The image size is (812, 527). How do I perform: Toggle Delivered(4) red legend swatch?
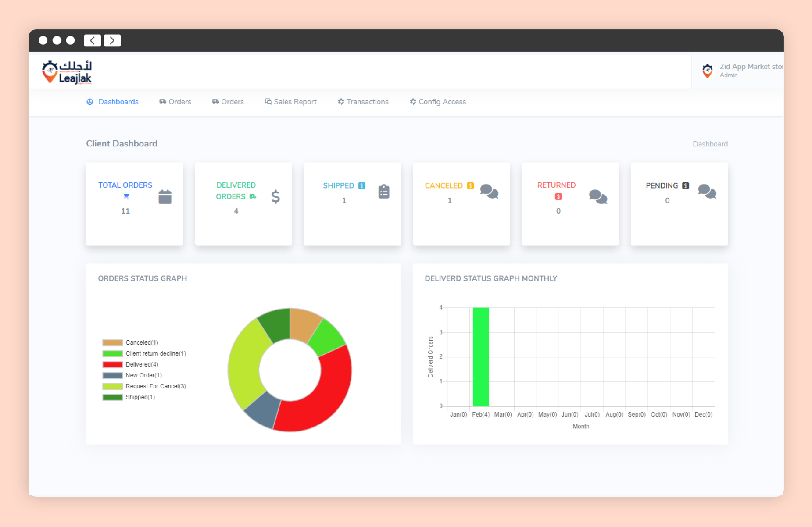point(112,364)
